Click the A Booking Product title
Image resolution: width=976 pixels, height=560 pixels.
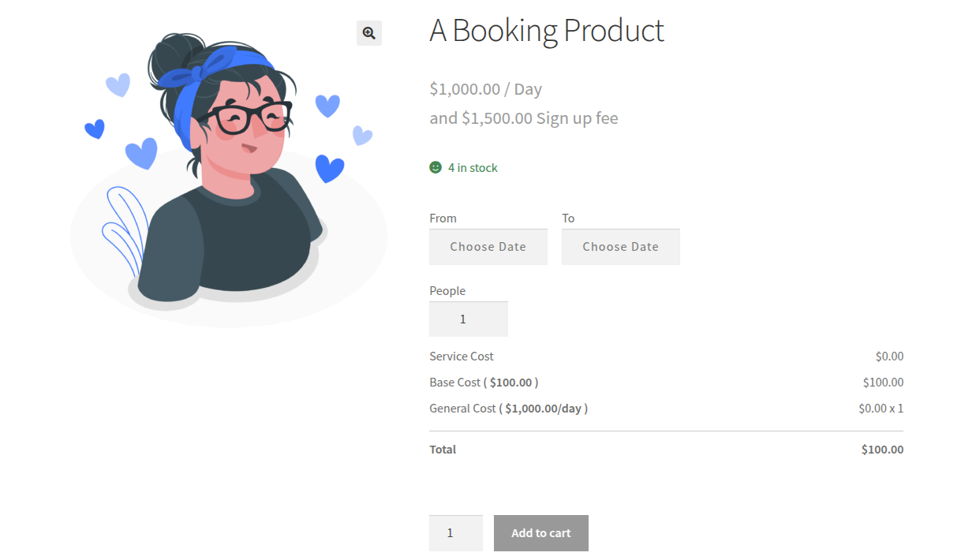click(547, 31)
